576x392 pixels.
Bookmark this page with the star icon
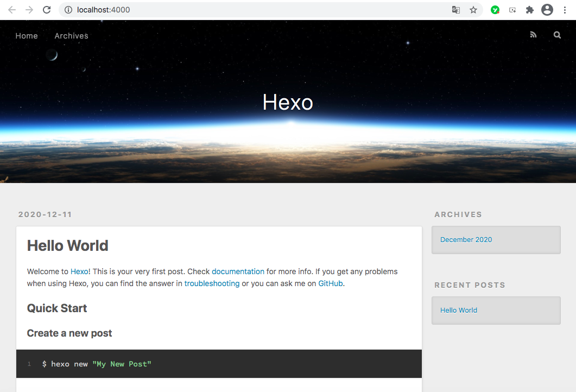(473, 10)
